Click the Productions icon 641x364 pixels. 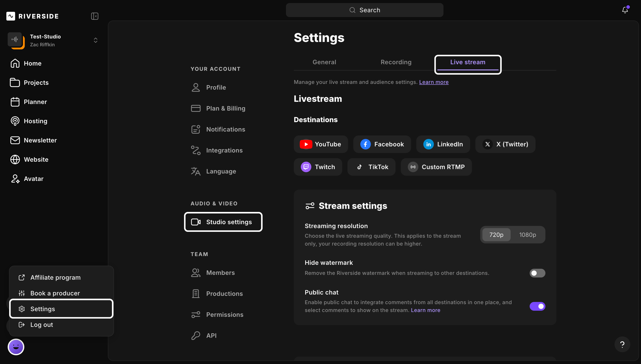196,294
